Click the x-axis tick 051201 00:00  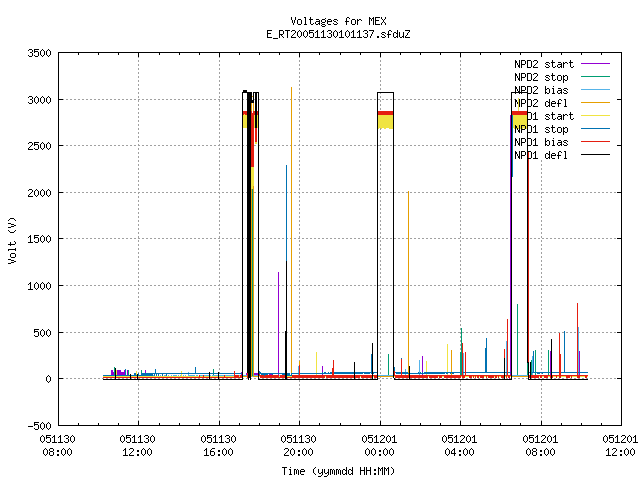(379, 446)
